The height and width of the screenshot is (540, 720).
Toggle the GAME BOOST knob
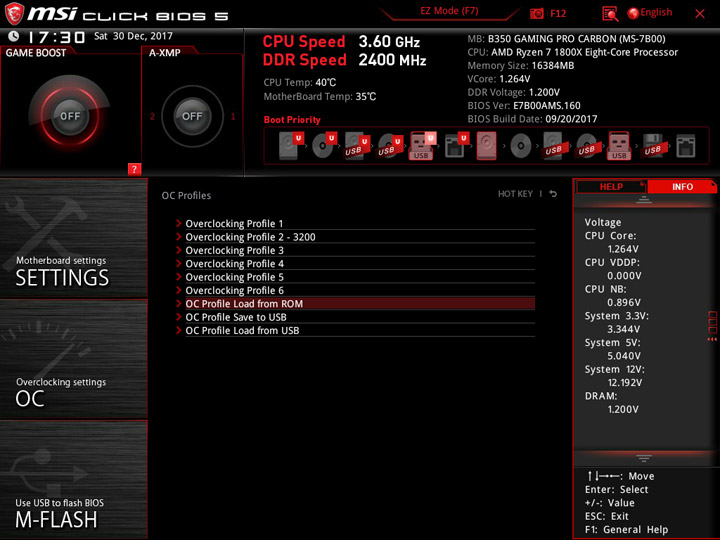(70, 116)
